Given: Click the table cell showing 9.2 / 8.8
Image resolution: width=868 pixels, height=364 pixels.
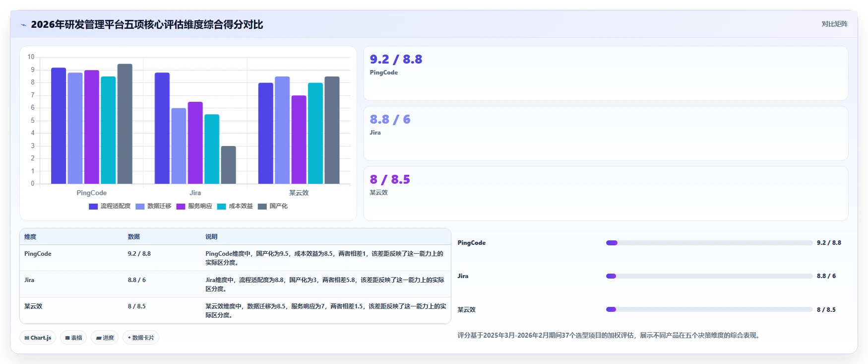Looking at the screenshot, I should [x=139, y=254].
